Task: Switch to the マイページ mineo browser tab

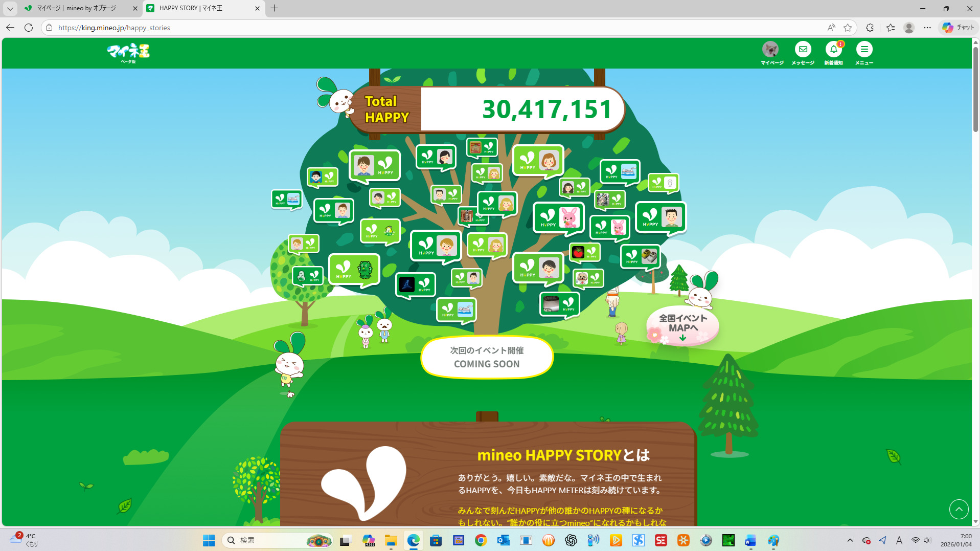Action: point(77,8)
